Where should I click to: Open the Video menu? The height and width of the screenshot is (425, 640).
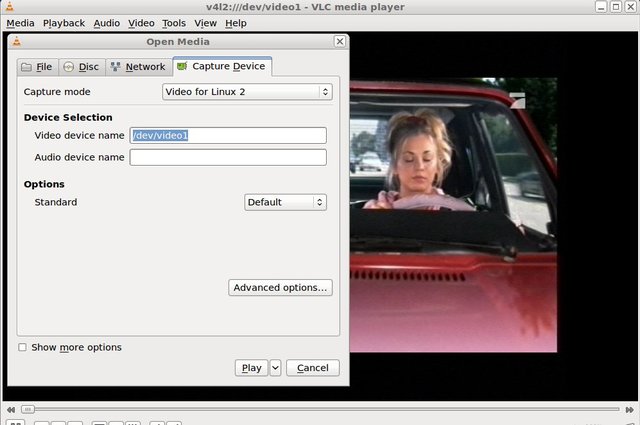point(141,23)
